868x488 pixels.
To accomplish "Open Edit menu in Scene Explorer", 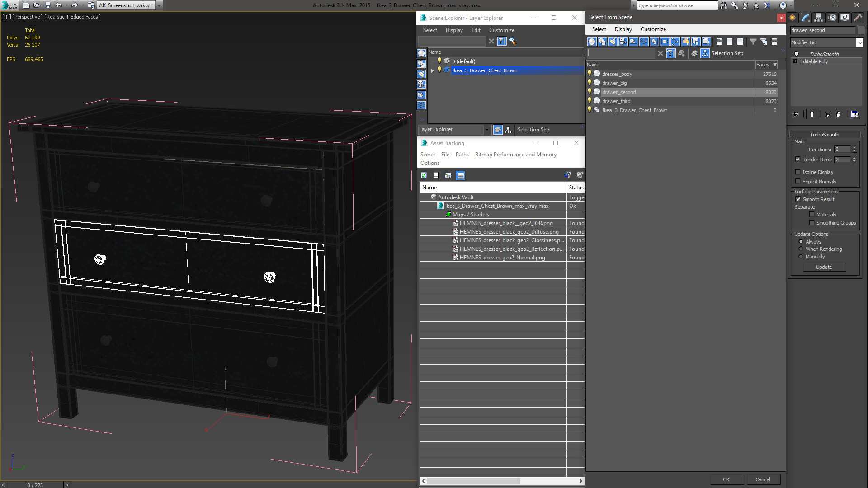I will (476, 30).
